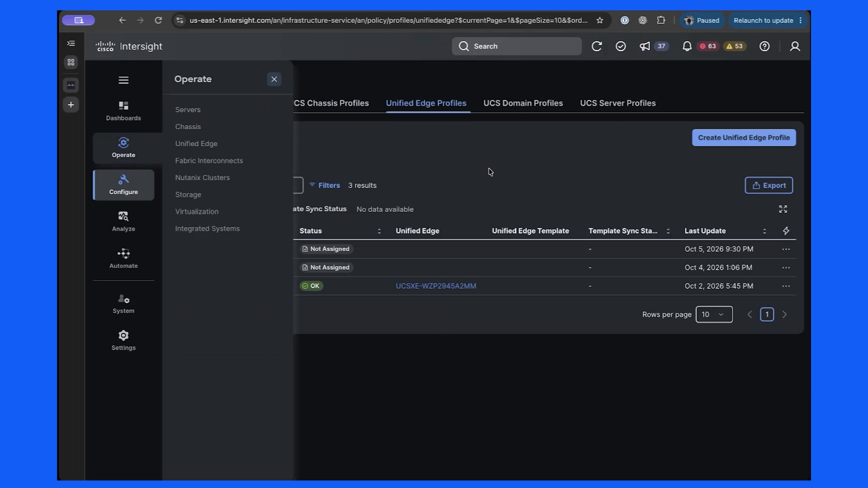Open the Analyze section

pos(123,221)
